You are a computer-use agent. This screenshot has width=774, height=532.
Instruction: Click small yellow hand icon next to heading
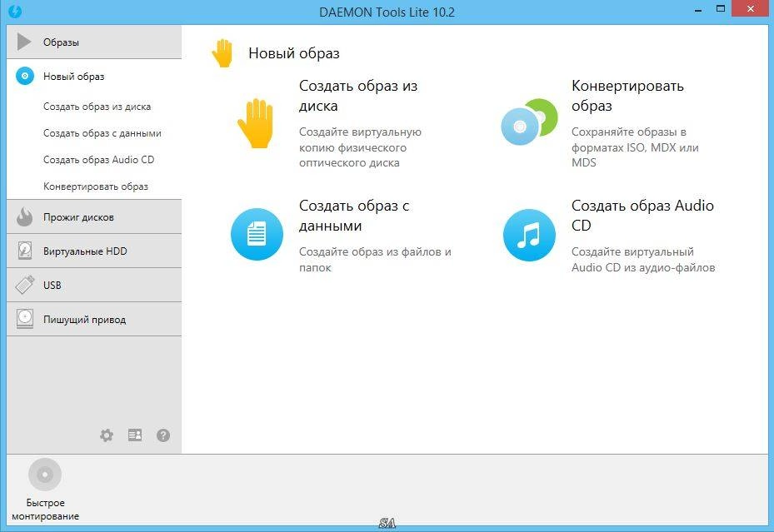pos(222,52)
